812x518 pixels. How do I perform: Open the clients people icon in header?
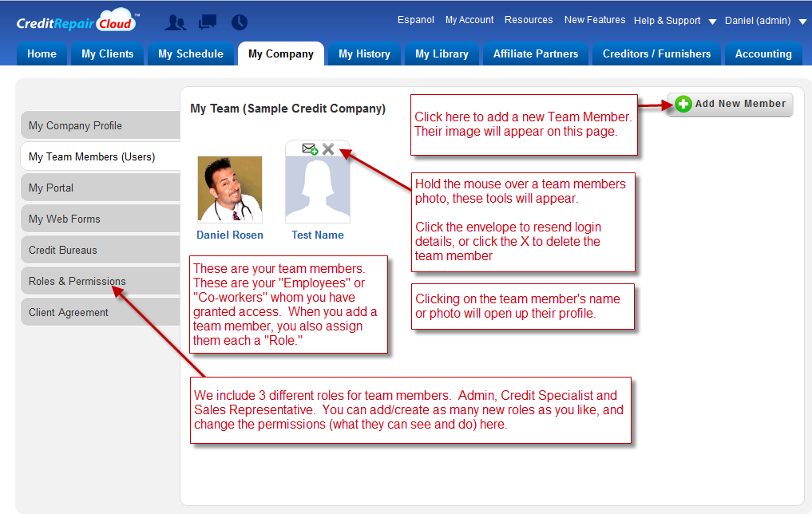click(x=175, y=22)
